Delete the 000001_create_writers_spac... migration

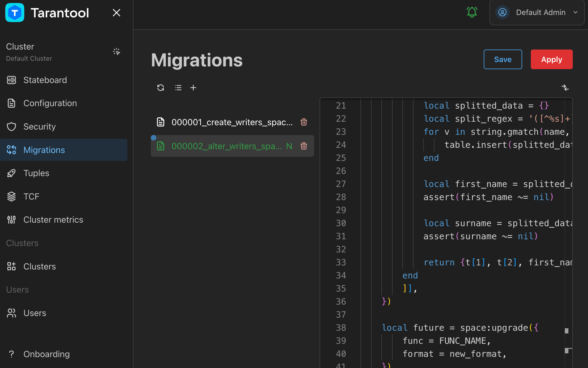coord(304,122)
